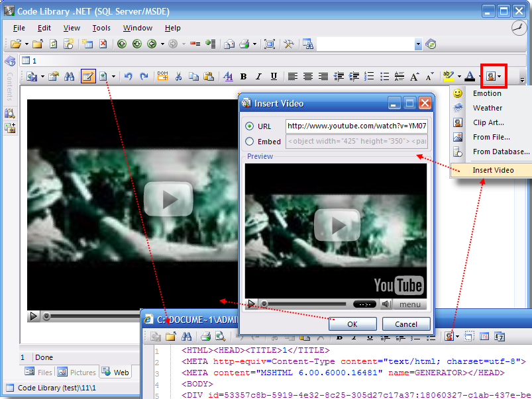This screenshot has height=399, width=532.
Task: Select the URL radio button
Action: point(249,126)
